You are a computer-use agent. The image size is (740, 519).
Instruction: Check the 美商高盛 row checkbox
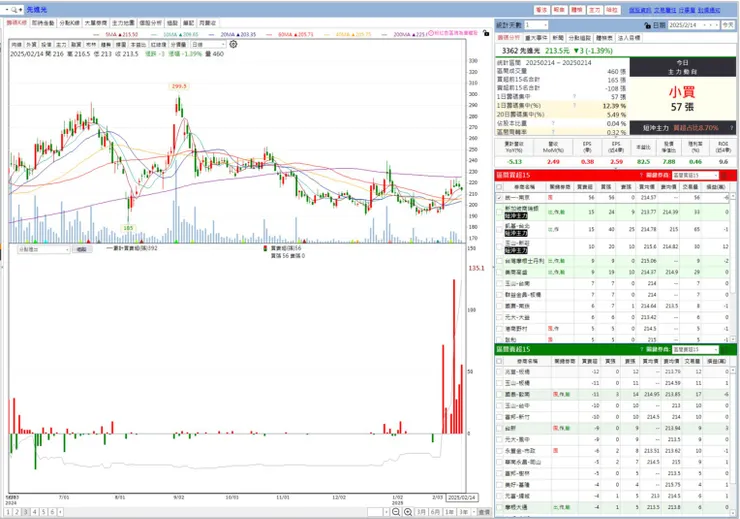tap(499, 272)
